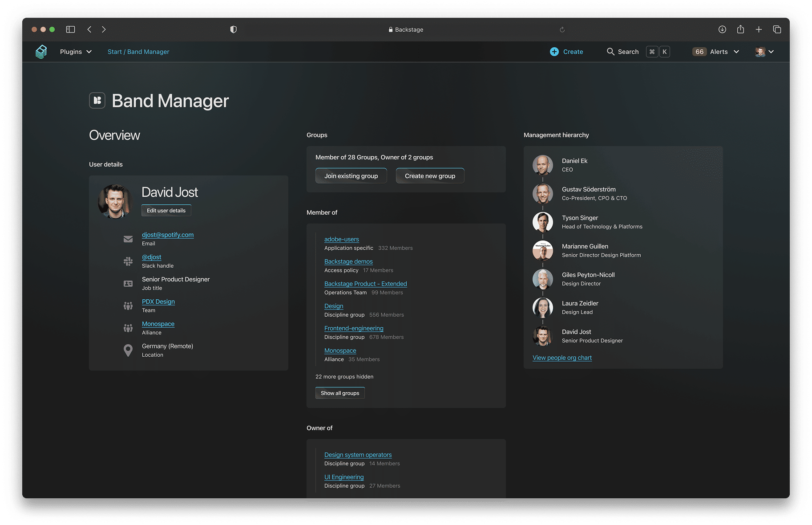Viewport: 812px width, 525px height.
Task: Click Gustav Söderström's avatar
Action: pyautogui.click(x=543, y=194)
